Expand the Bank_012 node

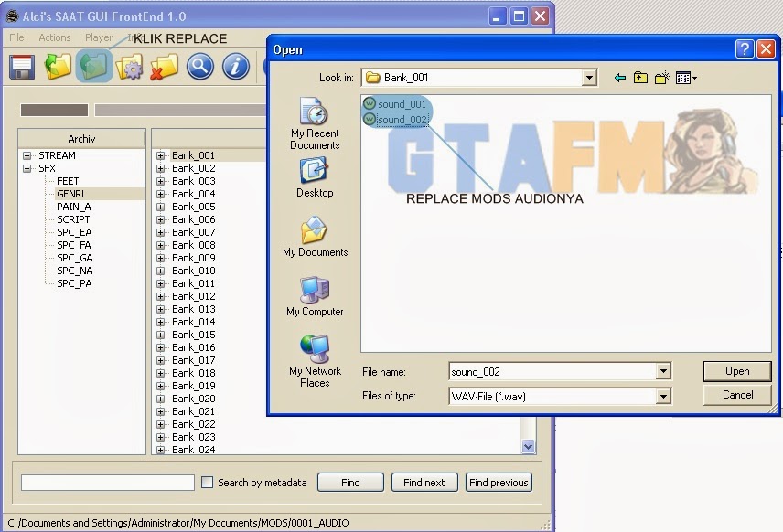point(160,296)
